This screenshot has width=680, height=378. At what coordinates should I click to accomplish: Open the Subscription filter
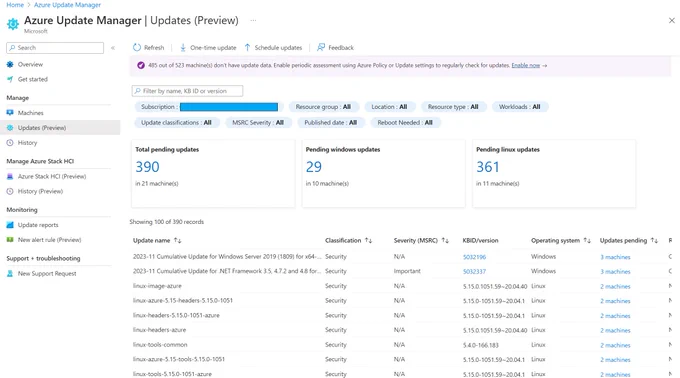209,107
